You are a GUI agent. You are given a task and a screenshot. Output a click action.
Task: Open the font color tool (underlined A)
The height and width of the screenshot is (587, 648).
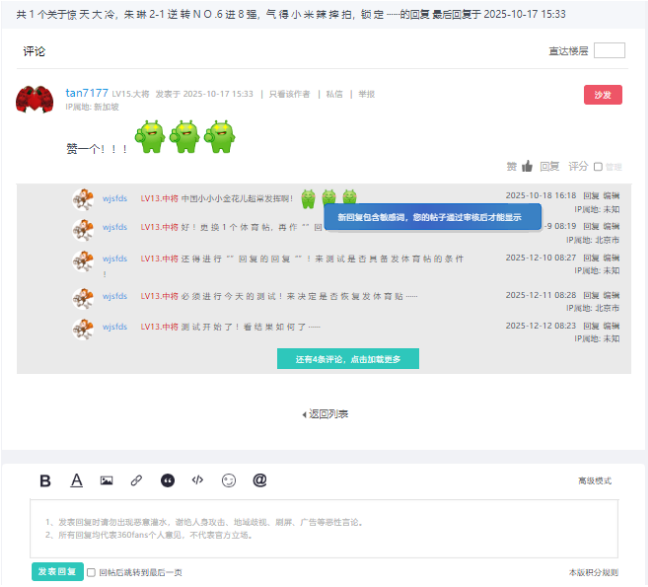click(76, 480)
